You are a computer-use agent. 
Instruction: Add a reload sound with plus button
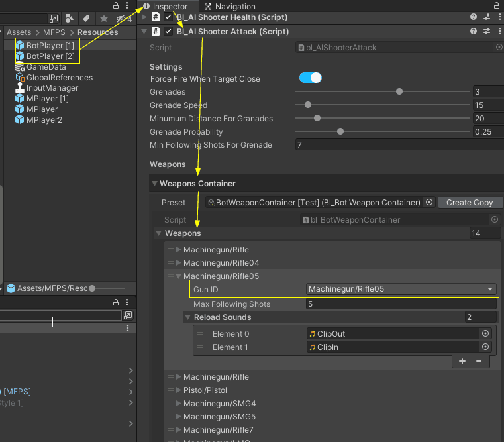[x=462, y=361]
